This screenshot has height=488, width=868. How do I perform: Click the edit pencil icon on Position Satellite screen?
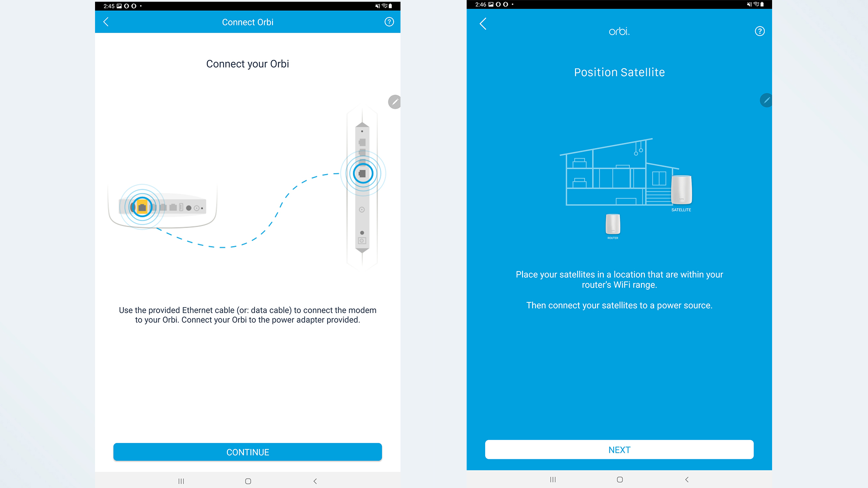pyautogui.click(x=766, y=100)
